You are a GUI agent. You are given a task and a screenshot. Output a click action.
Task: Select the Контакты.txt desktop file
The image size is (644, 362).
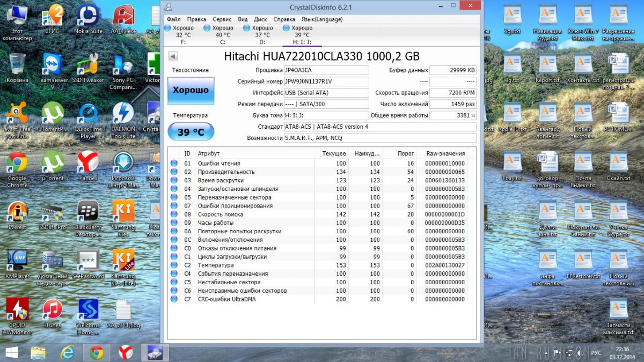pos(583,68)
